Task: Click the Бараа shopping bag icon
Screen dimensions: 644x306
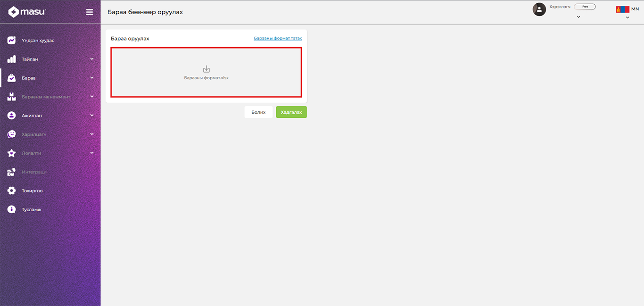Action: tap(12, 78)
